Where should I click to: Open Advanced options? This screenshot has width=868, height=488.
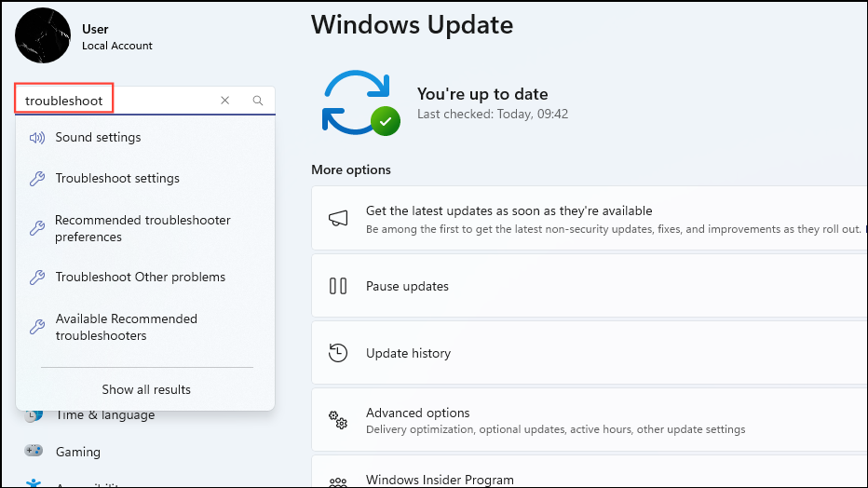pyautogui.click(x=590, y=420)
